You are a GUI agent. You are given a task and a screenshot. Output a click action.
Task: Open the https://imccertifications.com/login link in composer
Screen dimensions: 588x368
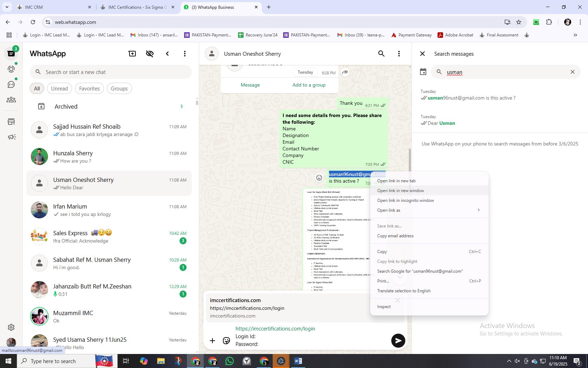[x=275, y=329]
